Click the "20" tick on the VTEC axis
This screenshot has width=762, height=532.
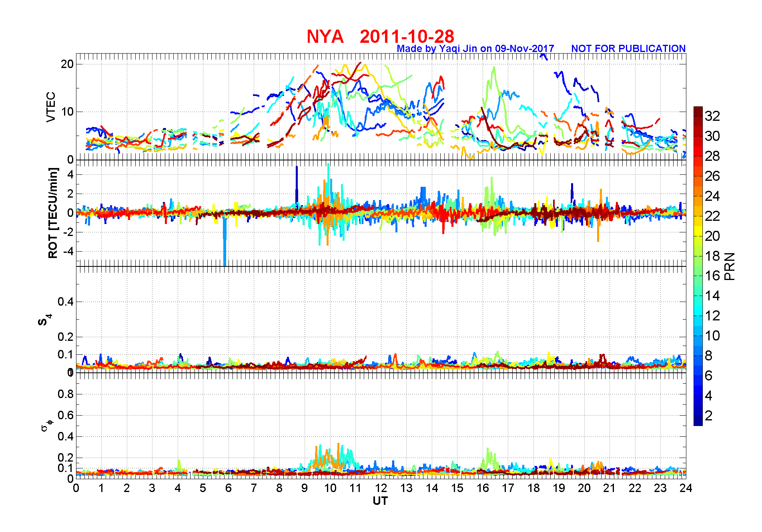(x=67, y=64)
